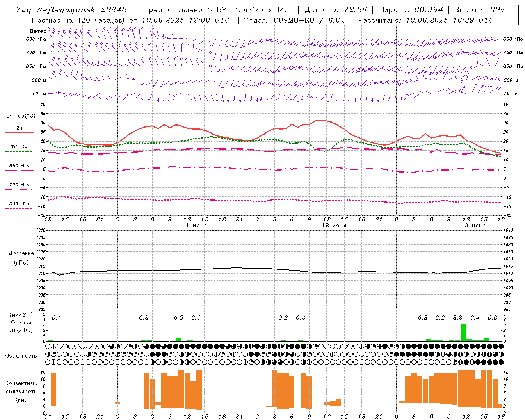Screen dimensions: 525x420
Task: Click the '12 июня' date label
Action: click(334, 226)
